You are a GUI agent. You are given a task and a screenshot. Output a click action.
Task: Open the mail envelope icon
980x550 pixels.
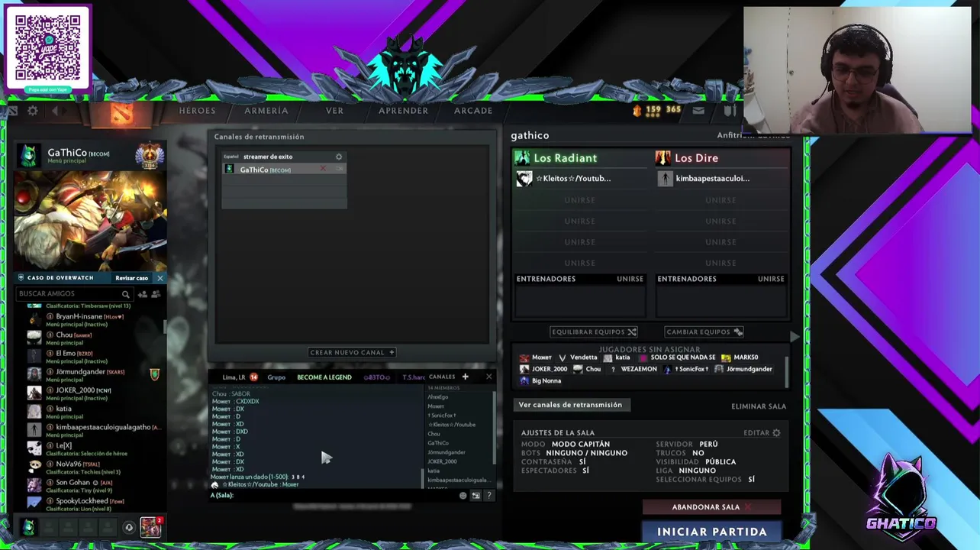point(698,111)
